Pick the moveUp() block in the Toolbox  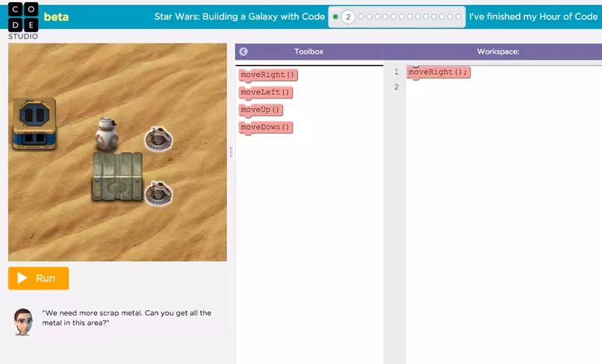tap(261, 110)
